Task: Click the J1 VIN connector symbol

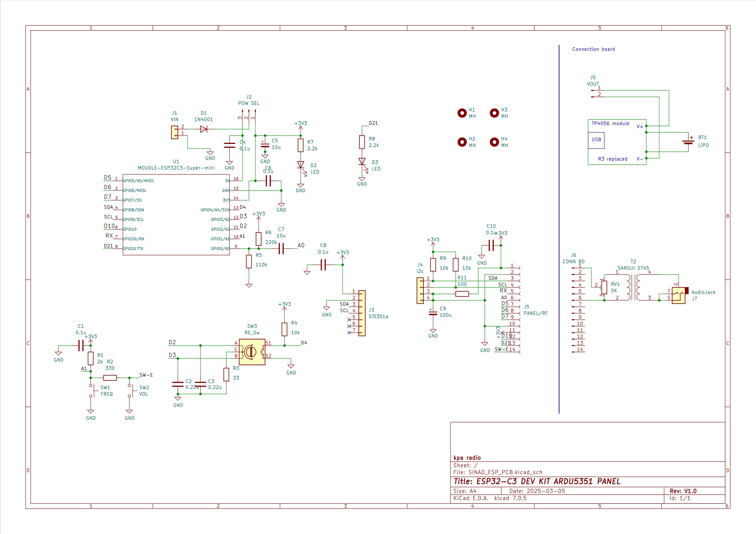Action: click(175, 133)
